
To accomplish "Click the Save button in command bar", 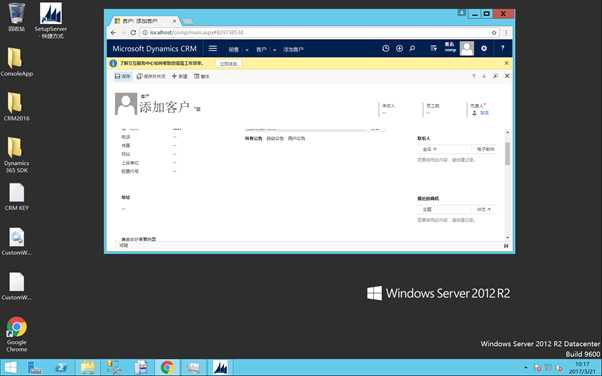I will [x=122, y=76].
